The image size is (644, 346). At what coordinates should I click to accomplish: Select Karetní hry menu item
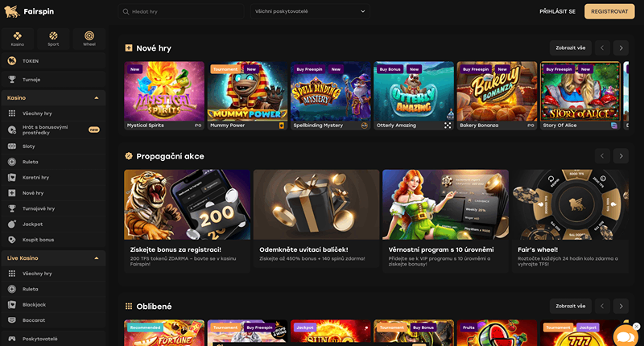[53, 177]
